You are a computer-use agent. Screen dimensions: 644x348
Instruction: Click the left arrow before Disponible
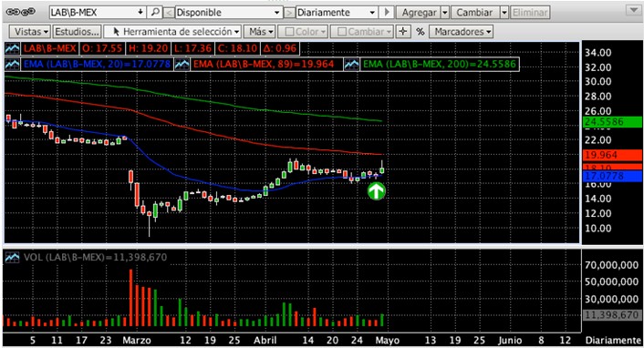pyautogui.click(x=169, y=13)
